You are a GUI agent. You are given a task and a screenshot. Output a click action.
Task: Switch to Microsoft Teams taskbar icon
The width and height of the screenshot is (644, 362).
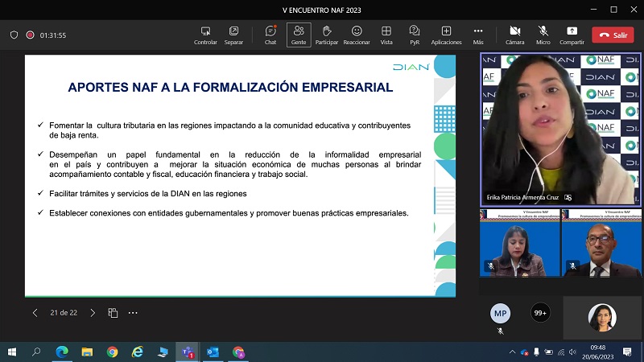(188, 352)
